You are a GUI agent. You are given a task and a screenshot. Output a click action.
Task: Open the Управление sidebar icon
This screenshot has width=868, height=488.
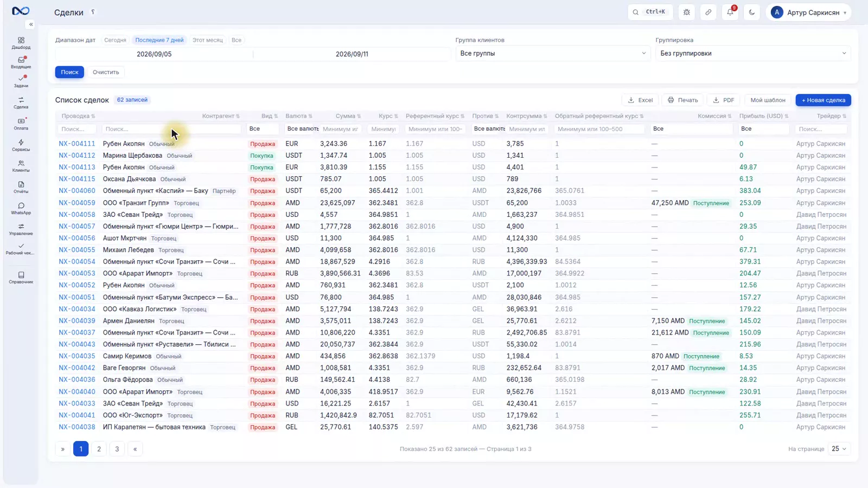coord(21,229)
